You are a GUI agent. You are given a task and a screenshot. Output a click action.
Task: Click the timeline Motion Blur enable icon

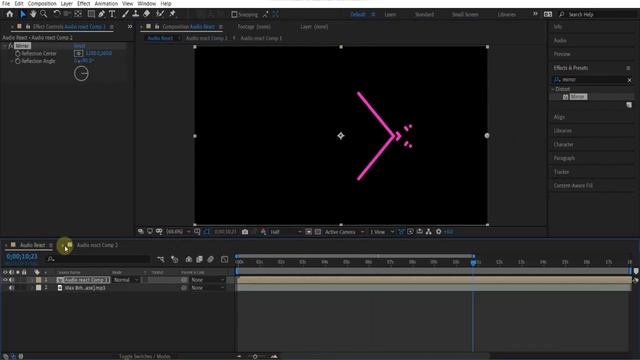(x=210, y=259)
